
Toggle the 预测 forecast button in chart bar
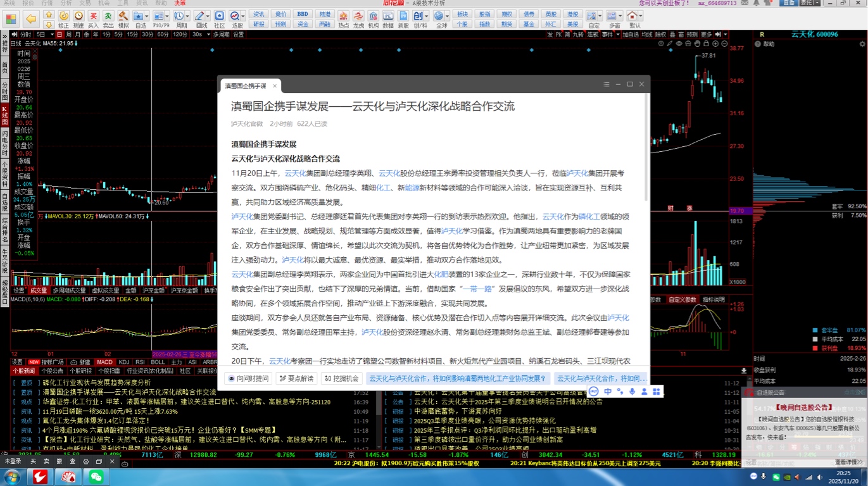tap(691, 34)
